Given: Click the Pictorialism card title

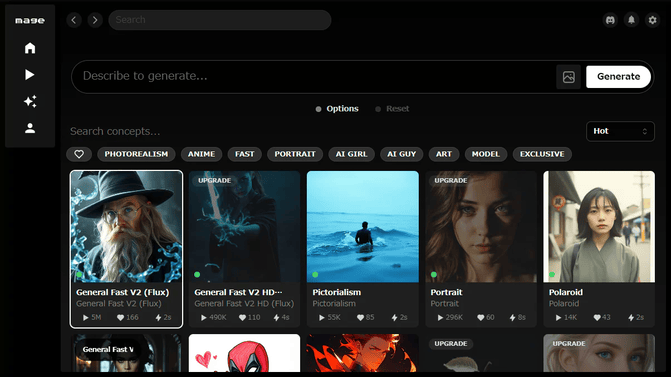Looking at the screenshot, I should 337,292.
